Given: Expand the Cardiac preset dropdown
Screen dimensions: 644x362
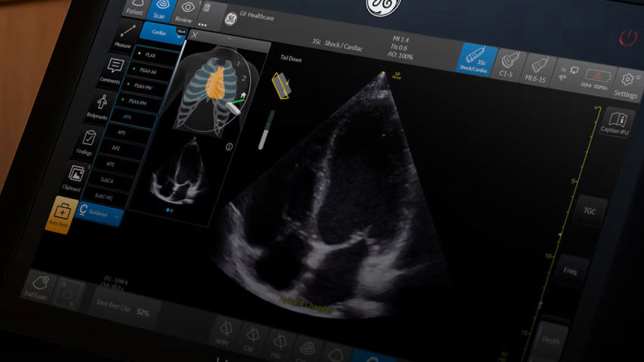Looking at the screenshot, I should (164, 33).
